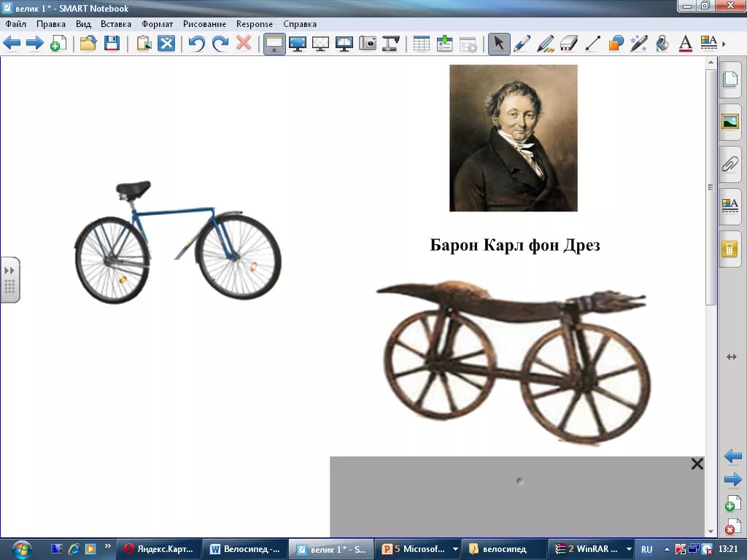Open the Рисование menu

pyautogui.click(x=204, y=24)
